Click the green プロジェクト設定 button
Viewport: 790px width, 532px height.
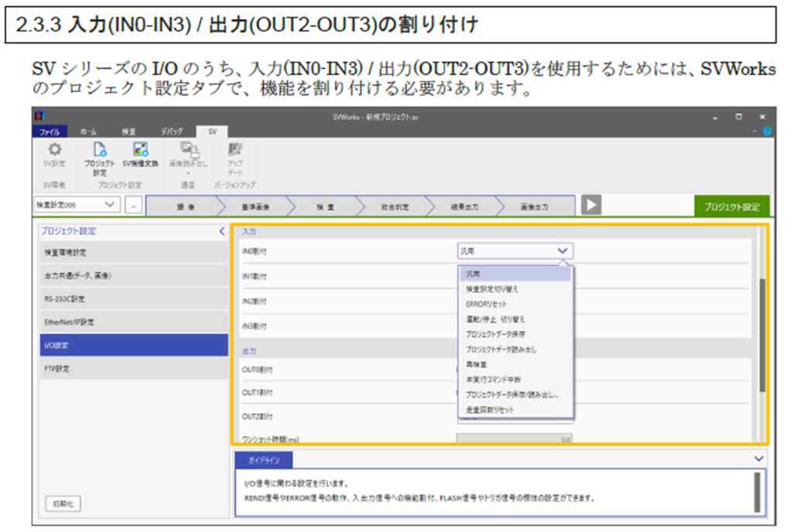[x=731, y=206]
